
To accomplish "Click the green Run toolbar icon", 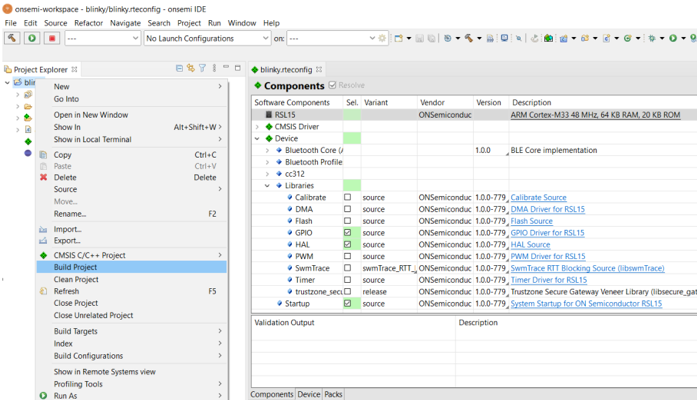I will click(x=673, y=38).
